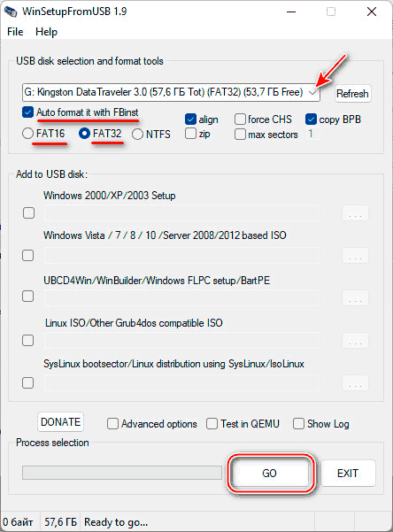The image size is (393, 532).
Task: Start the process with GO button
Action: [270, 473]
